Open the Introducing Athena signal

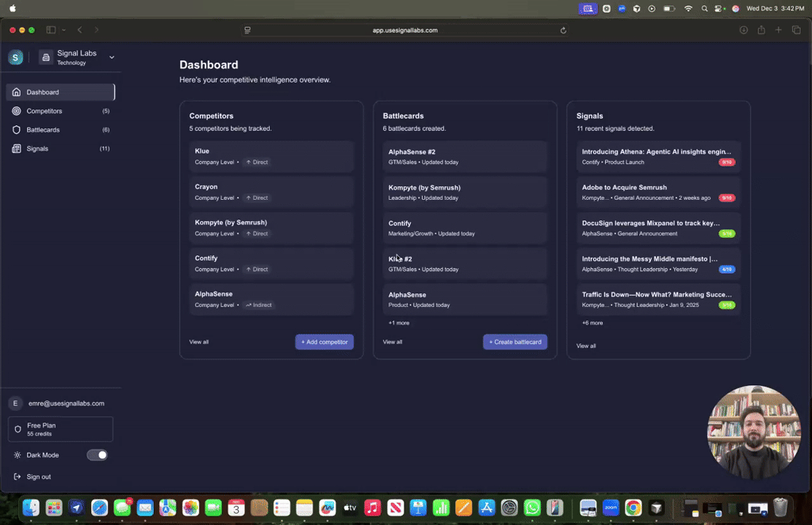[x=658, y=156]
